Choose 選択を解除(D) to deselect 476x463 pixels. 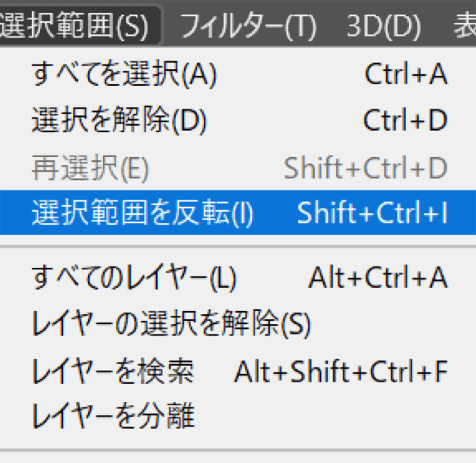119,121
